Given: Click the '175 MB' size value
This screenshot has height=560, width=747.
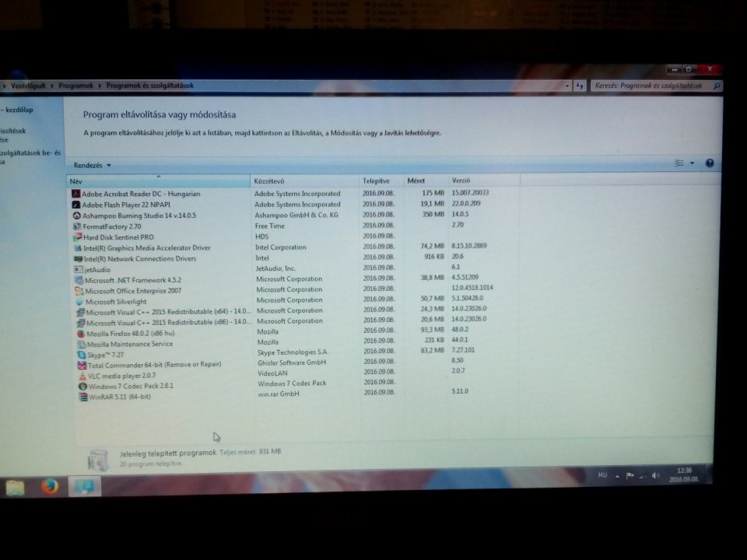Looking at the screenshot, I should 433,193.
